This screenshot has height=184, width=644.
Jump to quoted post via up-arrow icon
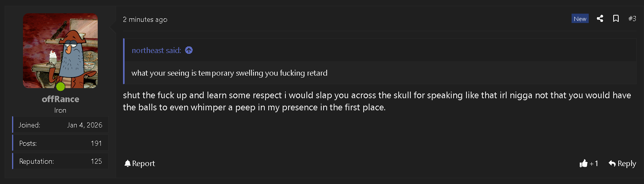(x=189, y=50)
